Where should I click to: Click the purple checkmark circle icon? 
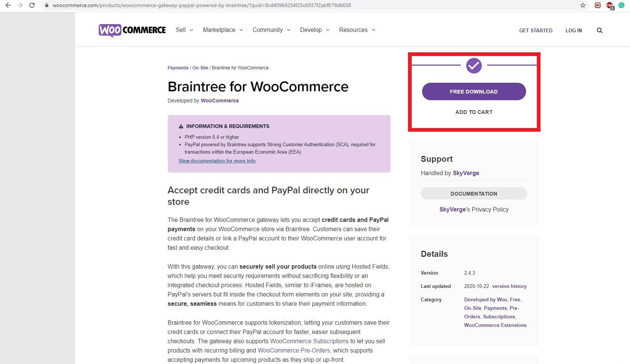click(x=474, y=66)
